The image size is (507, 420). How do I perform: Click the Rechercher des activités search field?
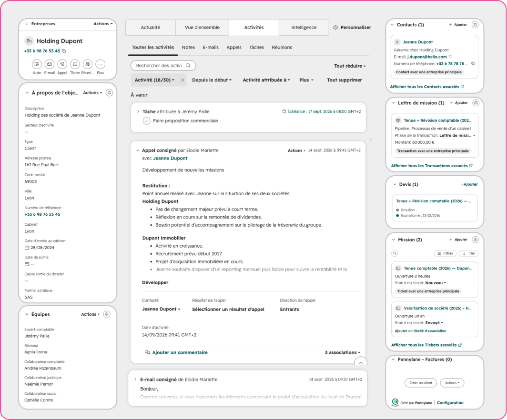(163, 66)
